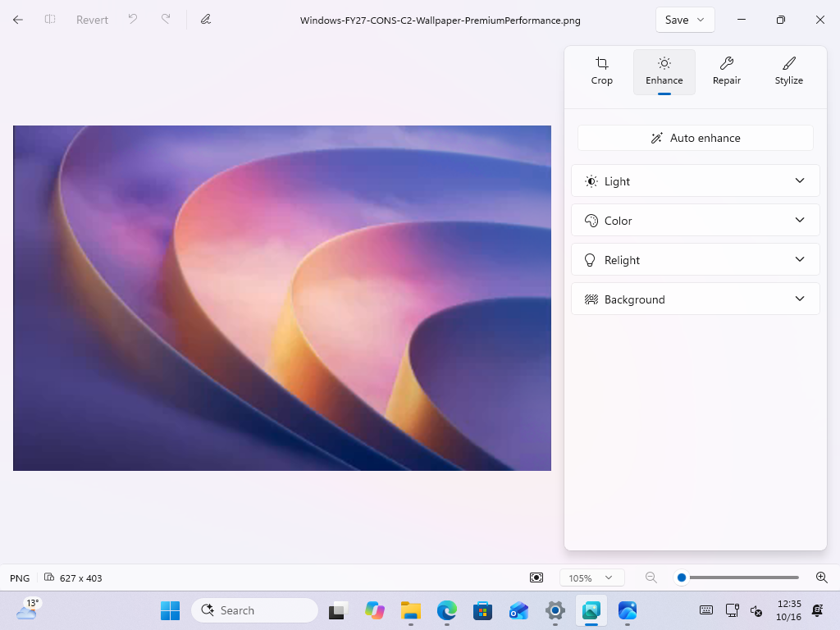Viewport: 840px width, 630px height.
Task: Switch to the Crop tab
Action: 601,72
